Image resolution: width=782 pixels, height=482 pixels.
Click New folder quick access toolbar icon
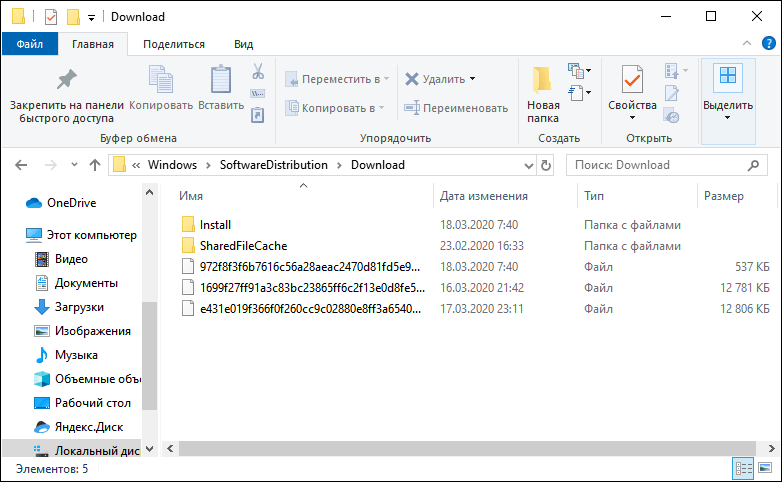pos(73,17)
